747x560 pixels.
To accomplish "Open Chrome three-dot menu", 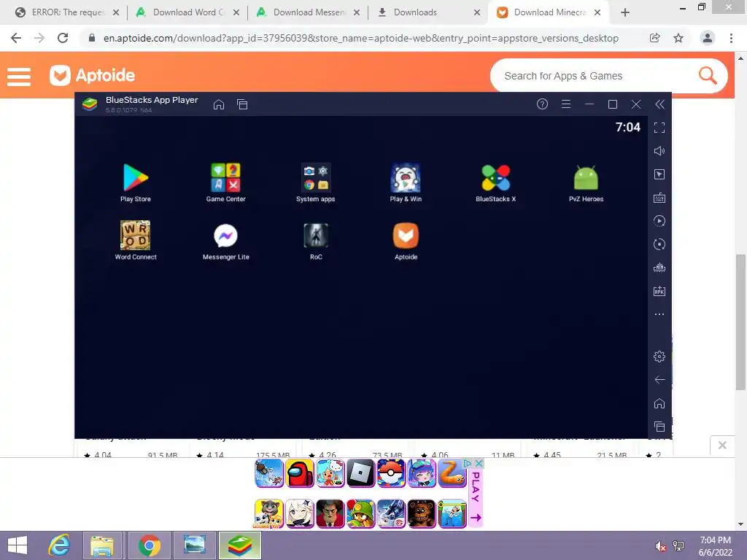I will 731,38.
